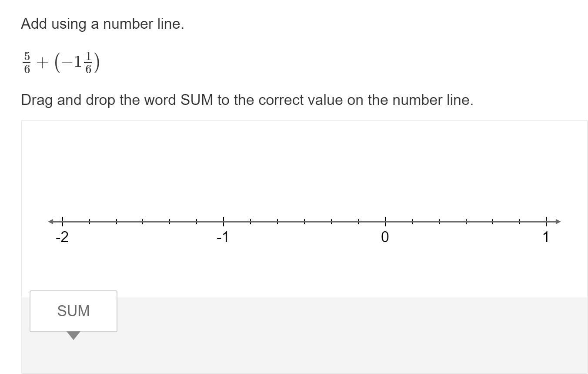The height and width of the screenshot is (374, 588).
Task: Click the tick mark at 1
Action: [546, 222]
